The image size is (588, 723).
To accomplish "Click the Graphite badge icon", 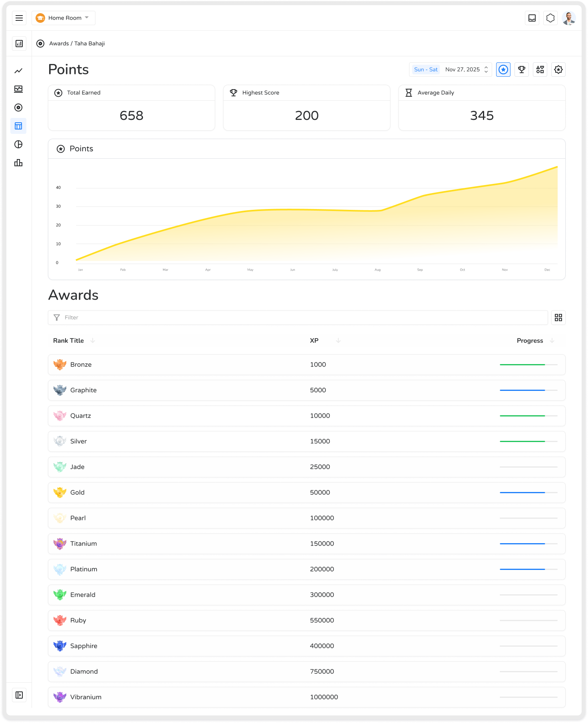I will point(60,390).
